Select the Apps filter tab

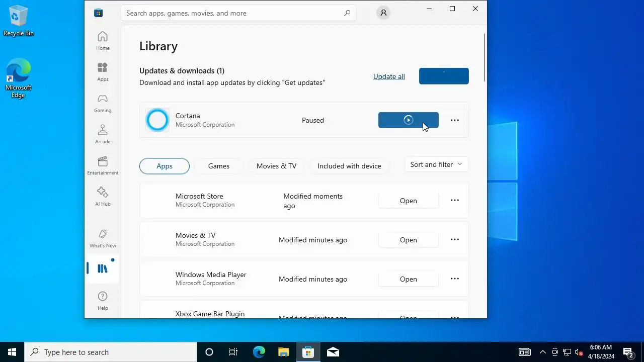[x=165, y=166]
